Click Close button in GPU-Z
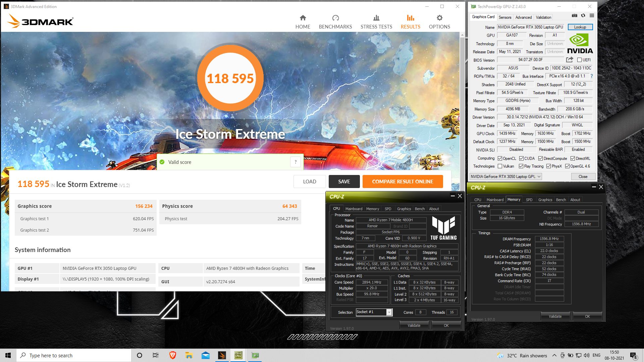This screenshot has height=362, width=644. 583,176
